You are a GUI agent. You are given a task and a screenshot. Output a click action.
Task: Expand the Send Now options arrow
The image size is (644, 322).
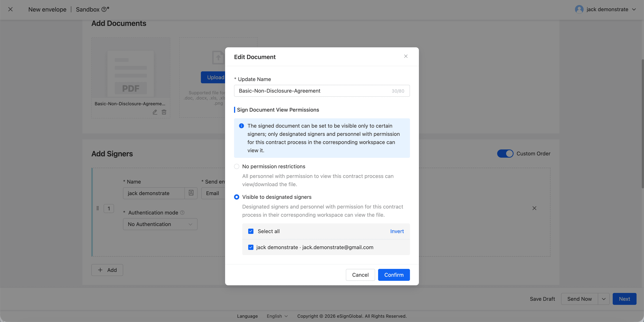pos(604,299)
